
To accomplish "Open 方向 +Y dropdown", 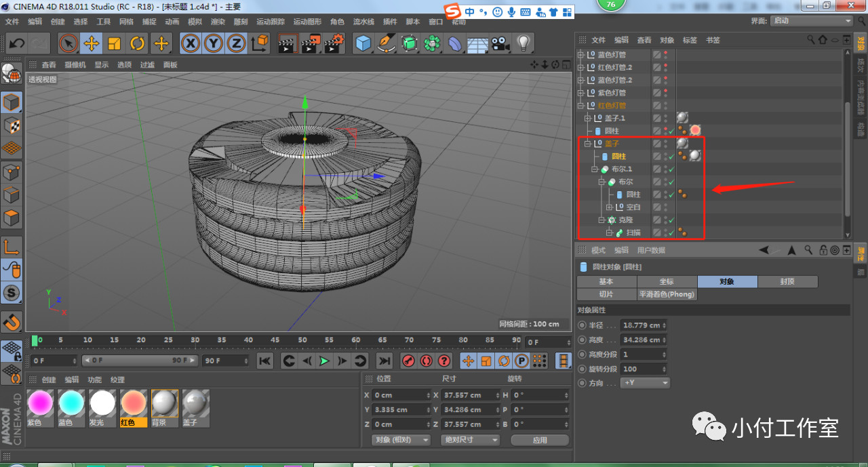I will point(645,383).
